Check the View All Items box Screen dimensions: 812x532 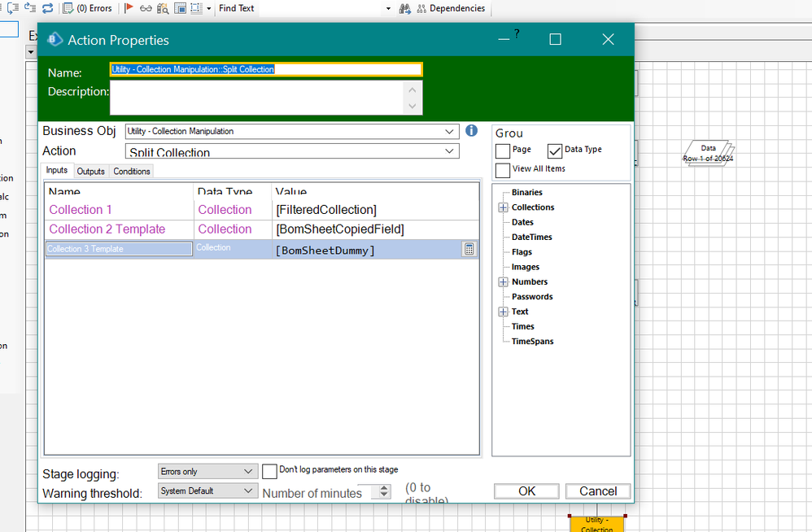503,169
